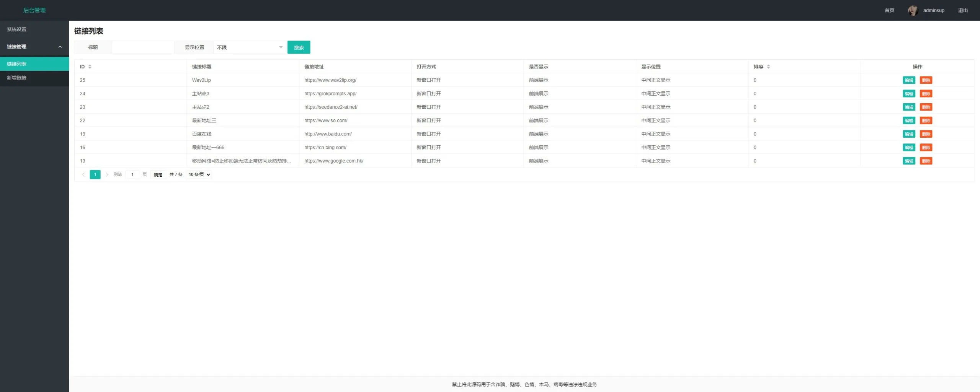980x392 pixels.
Task: Focus the page number jump input
Action: [132, 174]
